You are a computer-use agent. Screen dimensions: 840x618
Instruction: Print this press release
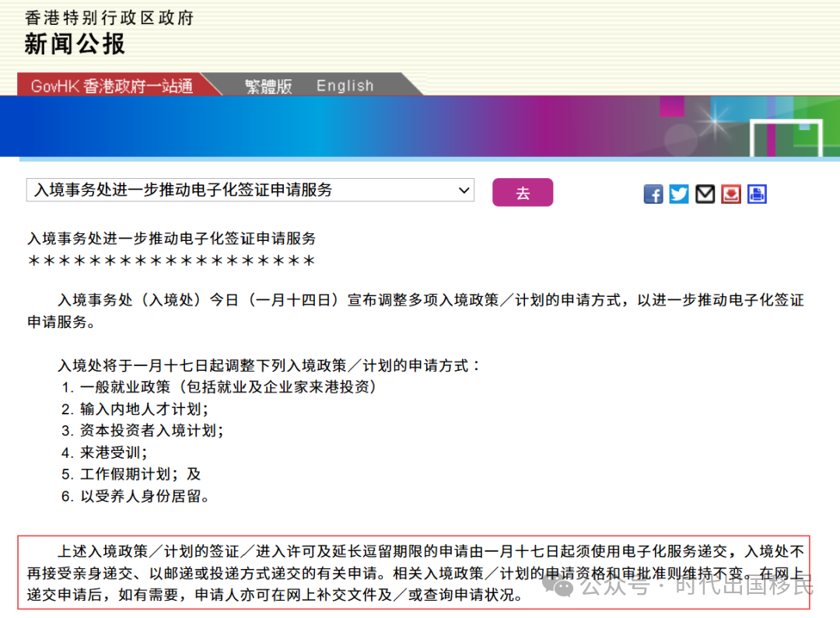[757, 194]
